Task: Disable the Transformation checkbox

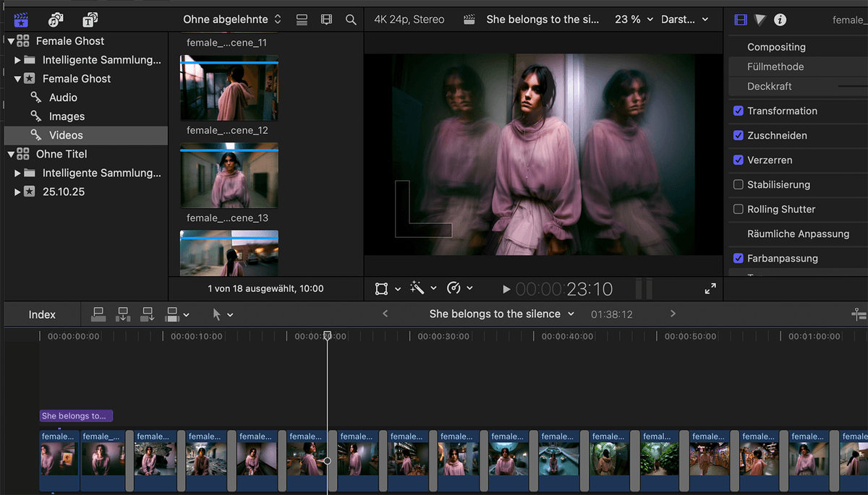Action: pos(738,111)
